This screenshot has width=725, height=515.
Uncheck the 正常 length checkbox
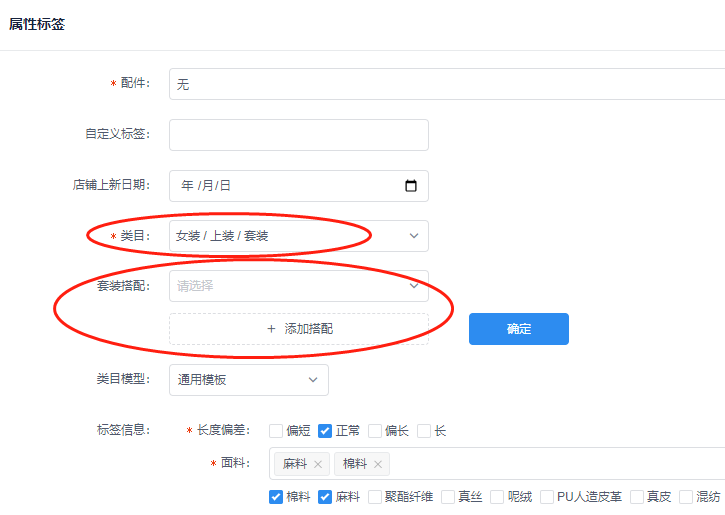click(325, 431)
